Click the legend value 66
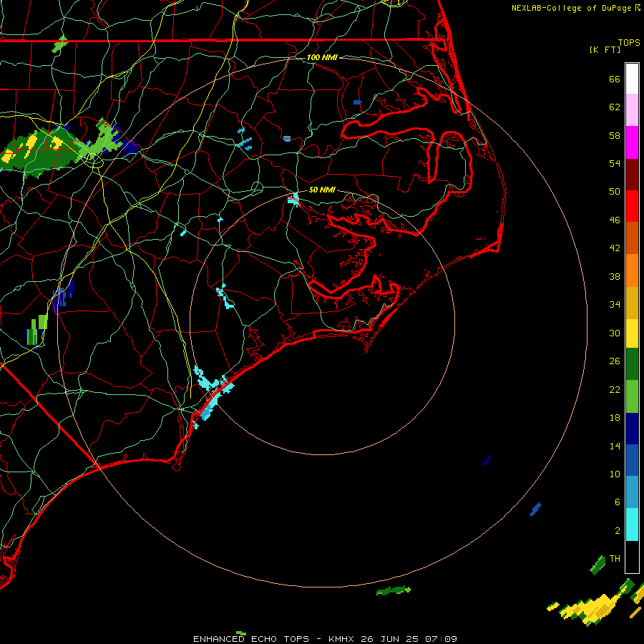The height and width of the screenshot is (644, 644). click(615, 79)
